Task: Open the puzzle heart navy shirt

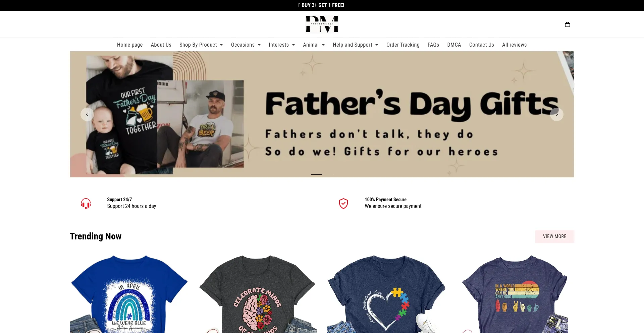Action: (x=386, y=294)
